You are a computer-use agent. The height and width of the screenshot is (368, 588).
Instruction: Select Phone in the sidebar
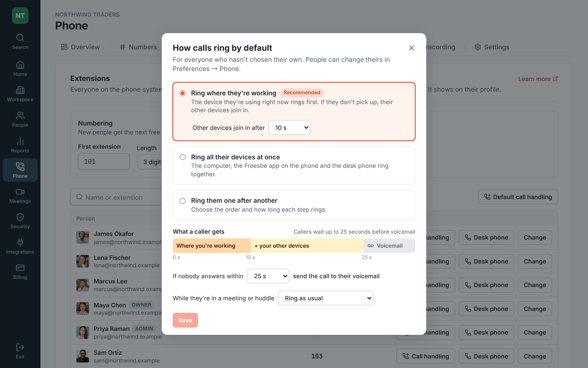tap(20, 170)
